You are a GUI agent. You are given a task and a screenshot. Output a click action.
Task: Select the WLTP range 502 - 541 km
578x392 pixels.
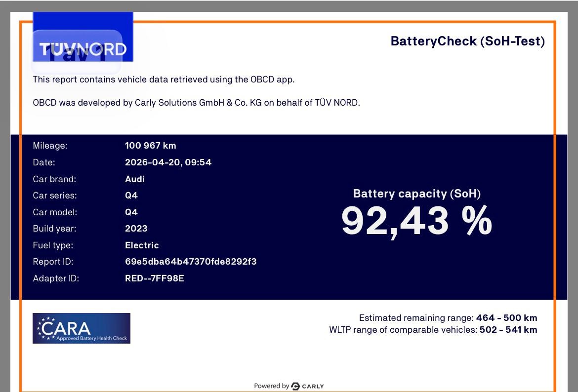pyautogui.click(x=508, y=330)
